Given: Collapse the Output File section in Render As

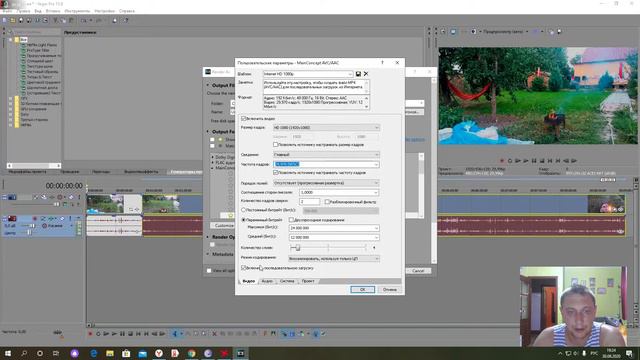Looking at the screenshot, I should click(x=208, y=85).
